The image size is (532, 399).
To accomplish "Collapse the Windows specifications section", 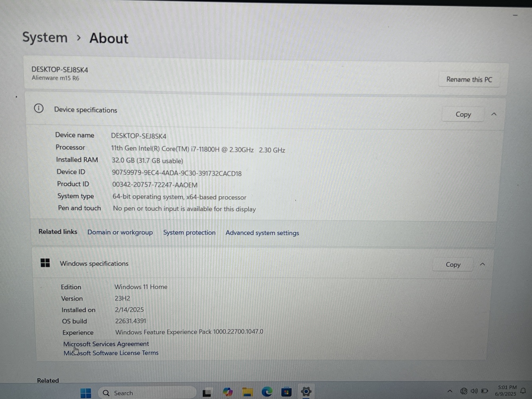I will 483,264.
